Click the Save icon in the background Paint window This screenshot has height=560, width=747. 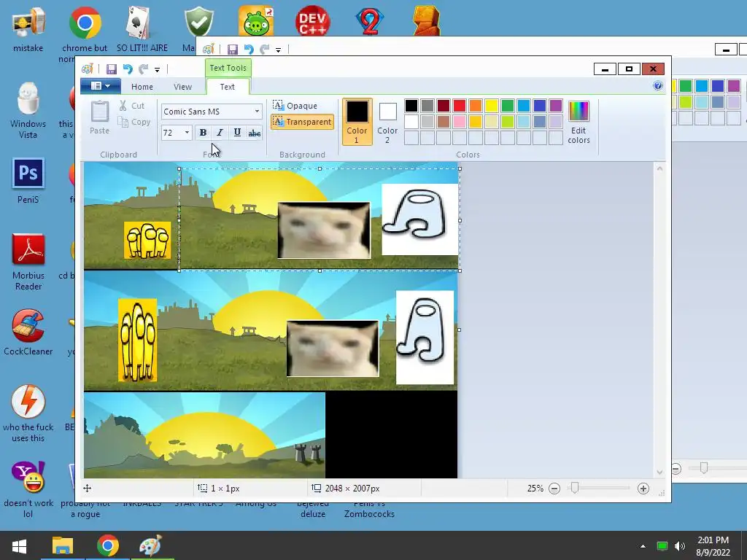[233, 49]
